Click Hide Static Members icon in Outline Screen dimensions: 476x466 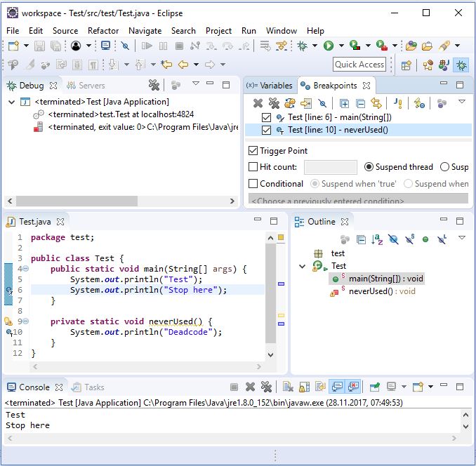click(410, 239)
